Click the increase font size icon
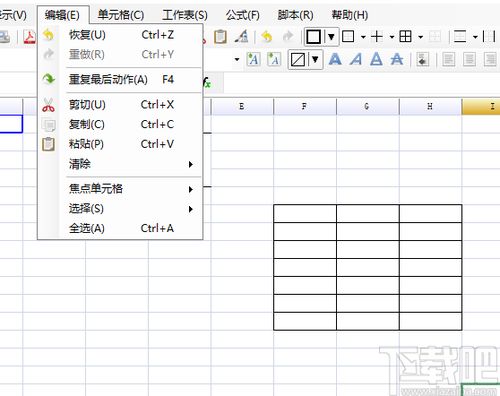The height and width of the screenshot is (396, 500). (x=253, y=60)
